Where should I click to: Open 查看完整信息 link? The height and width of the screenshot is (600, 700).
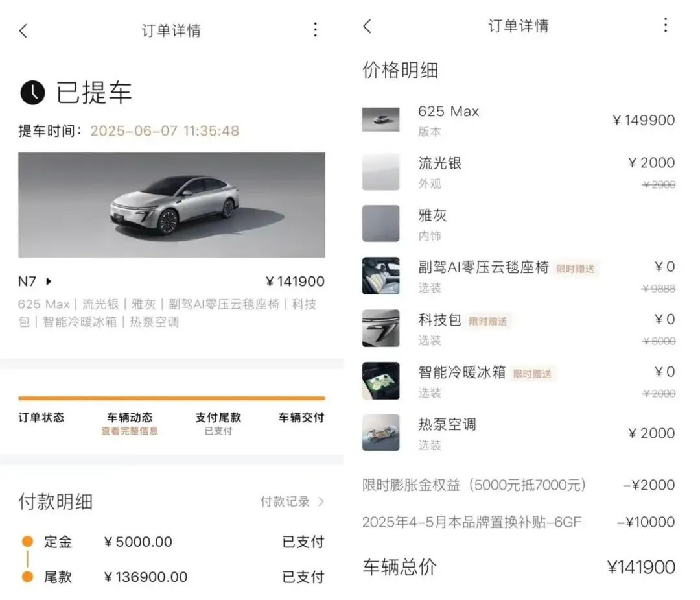tap(130, 431)
